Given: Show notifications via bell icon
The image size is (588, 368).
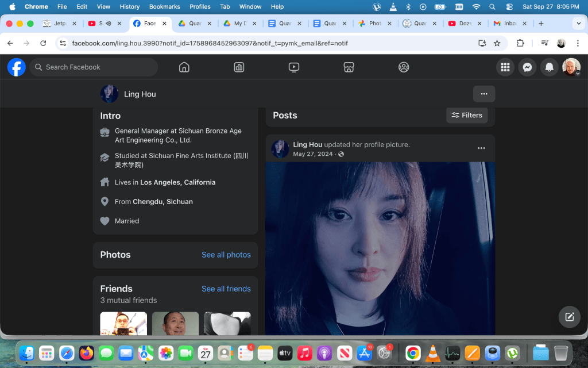Looking at the screenshot, I should [x=549, y=67].
